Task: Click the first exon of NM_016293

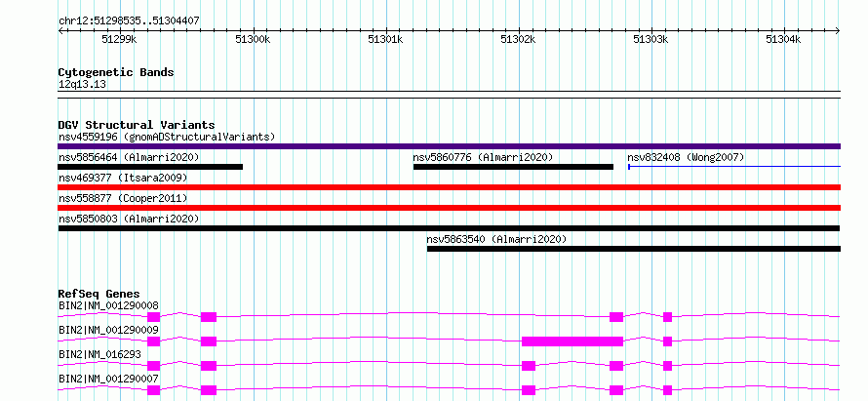Action: coord(153,366)
